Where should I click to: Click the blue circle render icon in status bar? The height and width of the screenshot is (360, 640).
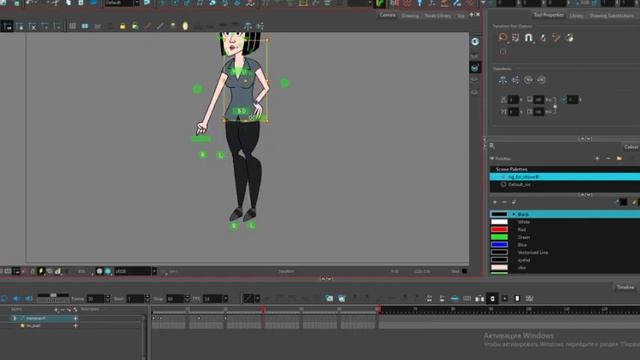[x=108, y=271]
